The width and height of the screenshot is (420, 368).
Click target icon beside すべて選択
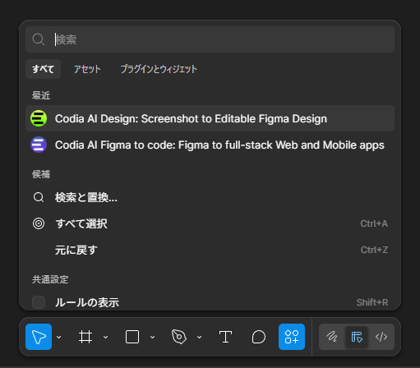pos(39,224)
